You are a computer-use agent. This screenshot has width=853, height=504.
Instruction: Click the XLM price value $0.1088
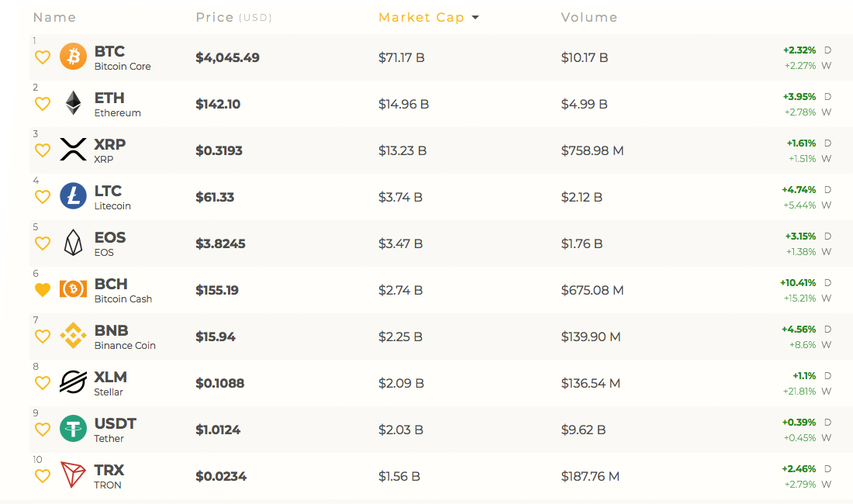click(x=219, y=383)
